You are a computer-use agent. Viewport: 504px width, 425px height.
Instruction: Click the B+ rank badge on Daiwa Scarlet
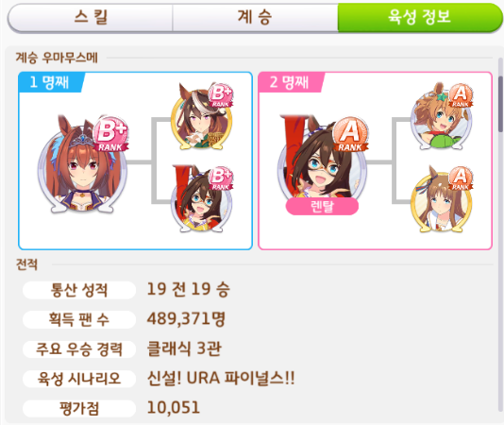click(x=110, y=134)
